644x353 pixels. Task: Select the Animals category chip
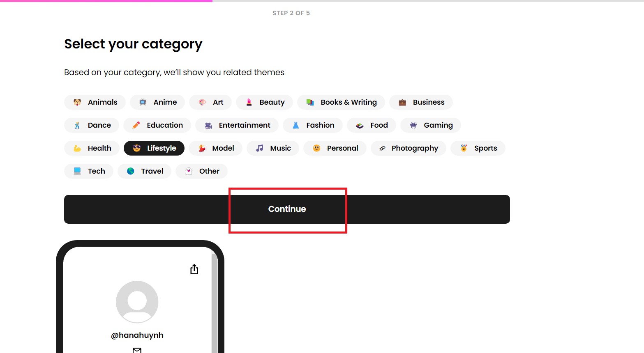[x=95, y=102]
